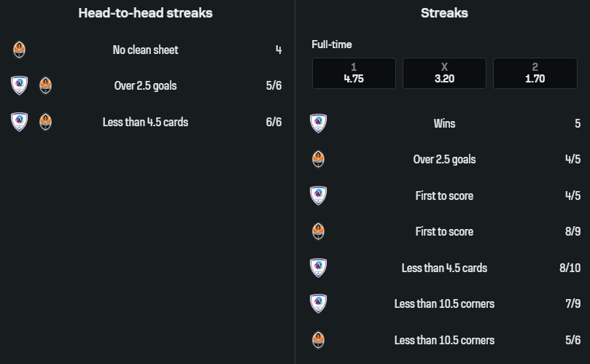
Task: Click the "Streaks" panel heading
Action: (x=444, y=13)
